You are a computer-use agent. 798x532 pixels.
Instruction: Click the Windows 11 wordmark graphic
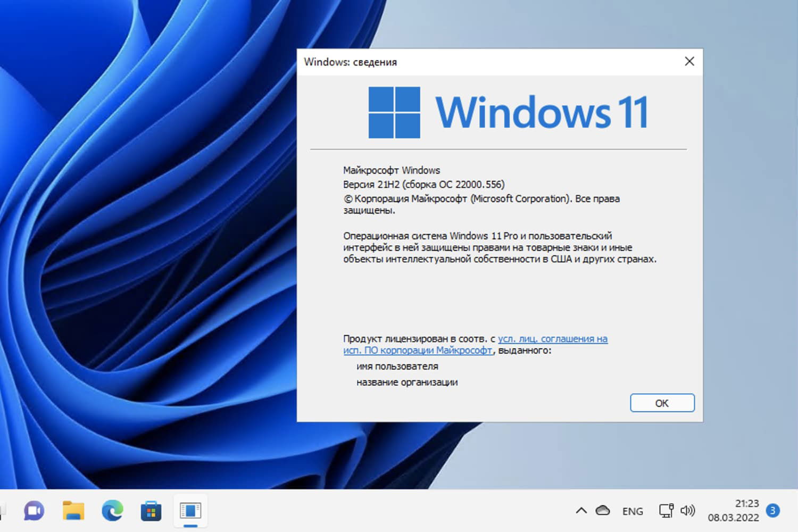pyautogui.click(x=543, y=111)
